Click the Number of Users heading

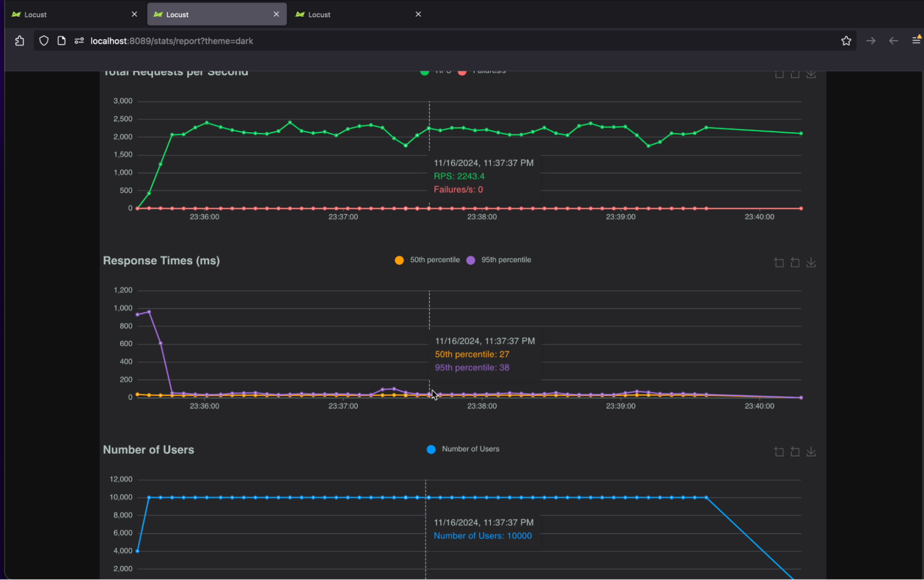[x=148, y=450]
